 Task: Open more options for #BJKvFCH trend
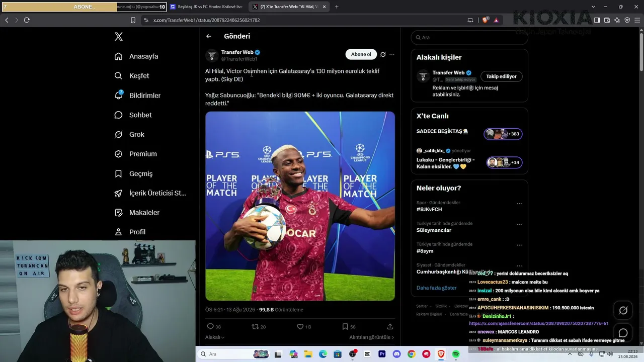[519, 204]
